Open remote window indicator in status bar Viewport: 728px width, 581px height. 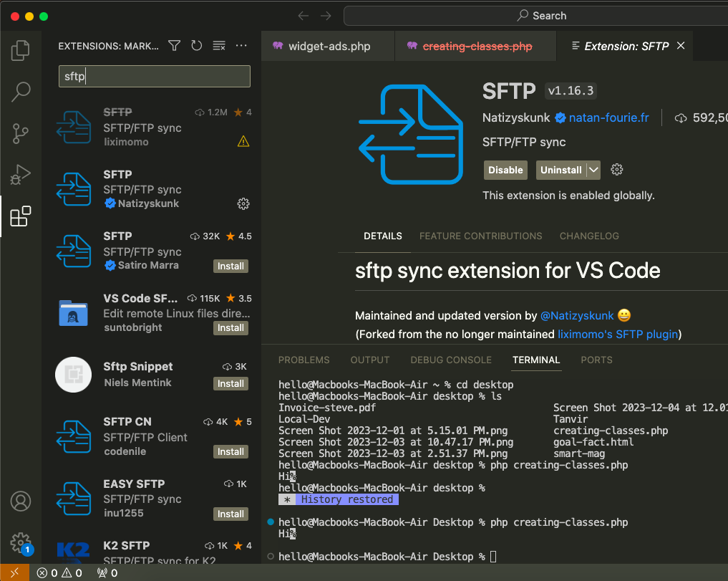click(x=14, y=572)
